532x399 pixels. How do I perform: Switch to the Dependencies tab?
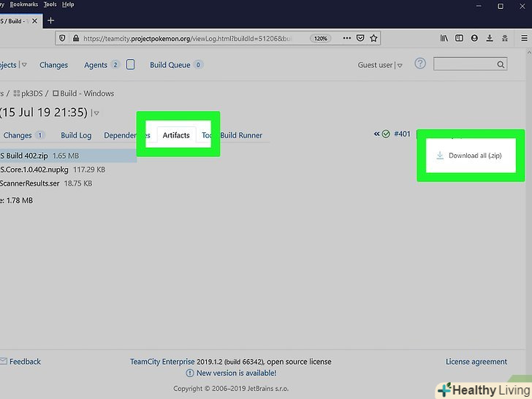click(x=127, y=135)
